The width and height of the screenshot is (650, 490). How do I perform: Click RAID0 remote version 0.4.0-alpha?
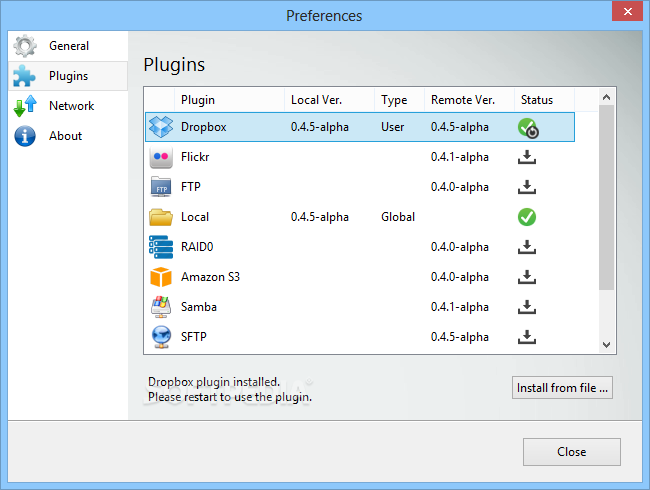coord(460,247)
